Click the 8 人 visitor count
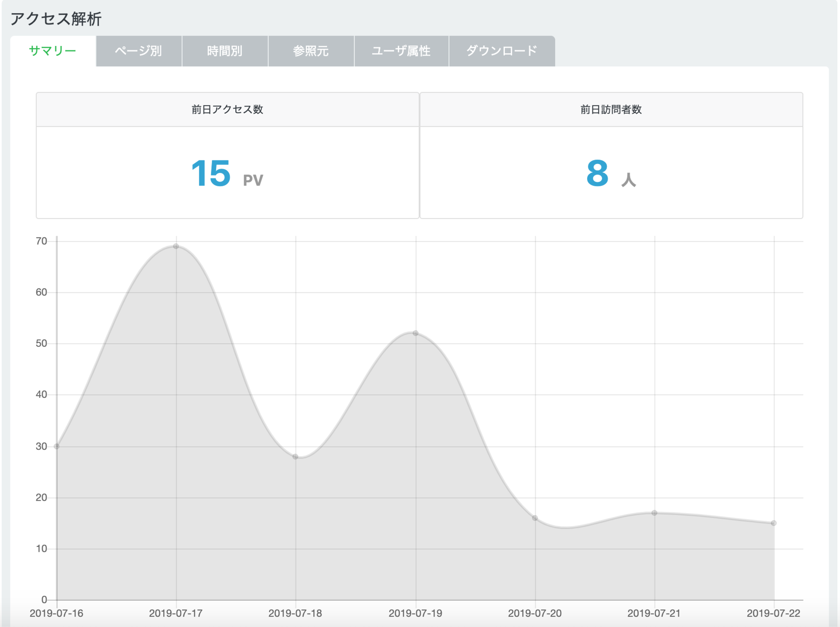Screen dimensions: 840x627 611,174
